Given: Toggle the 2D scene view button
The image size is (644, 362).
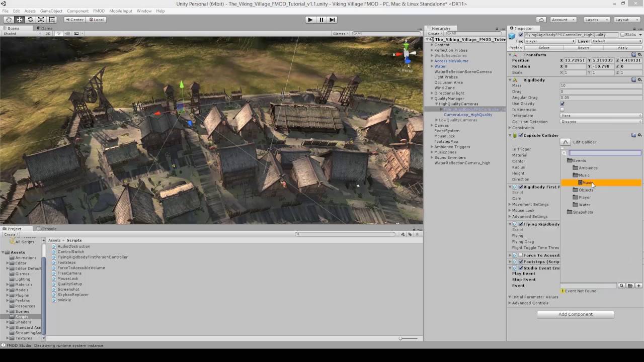Looking at the screenshot, I should [48, 34].
